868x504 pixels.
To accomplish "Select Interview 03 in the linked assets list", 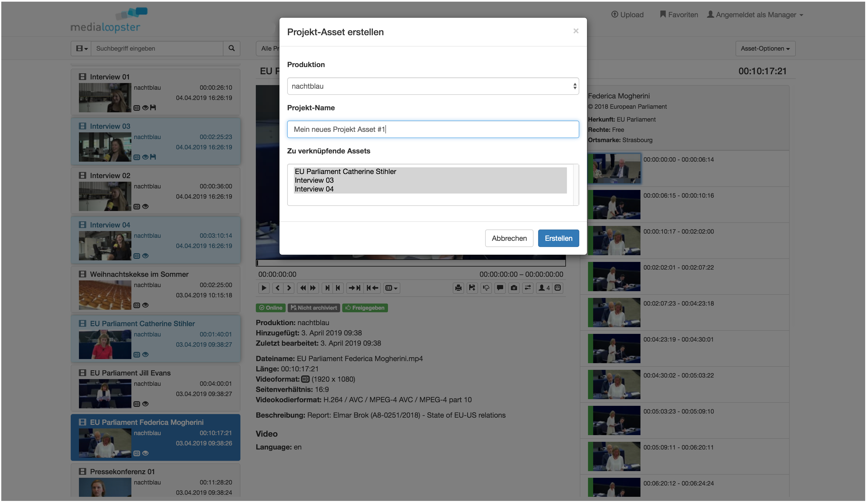I will pyautogui.click(x=314, y=180).
